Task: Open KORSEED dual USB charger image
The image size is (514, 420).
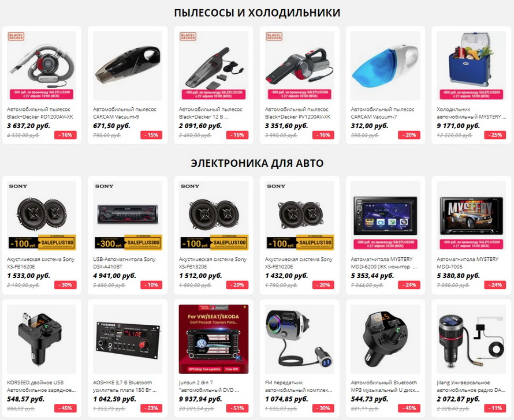Action: (x=42, y=339)
